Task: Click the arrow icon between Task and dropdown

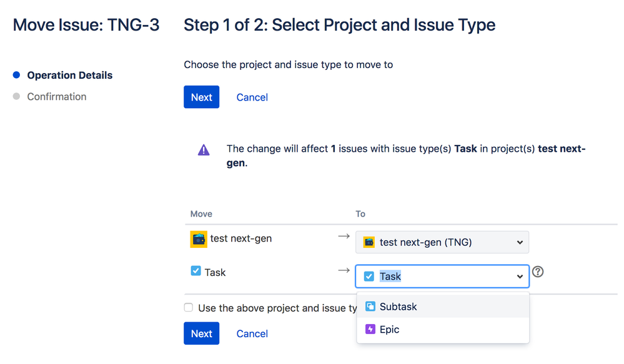Action: [x=343, y=270]
